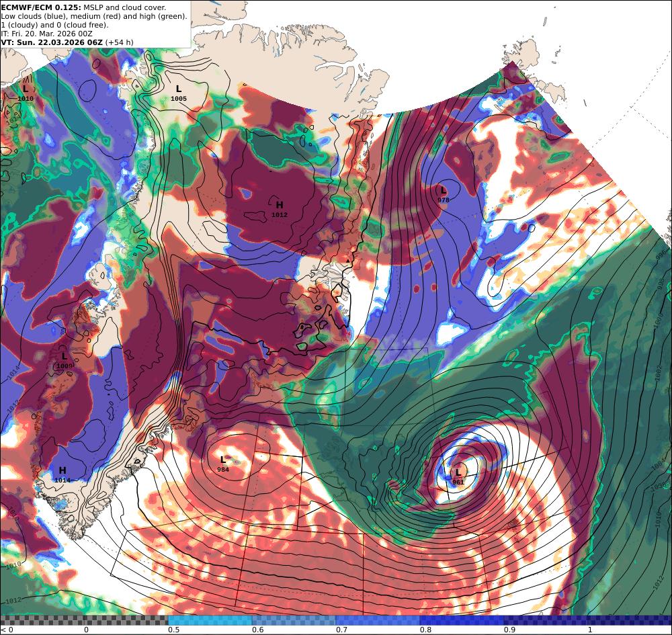
Task: Select the high marker with value 1014
Action: 62,475
